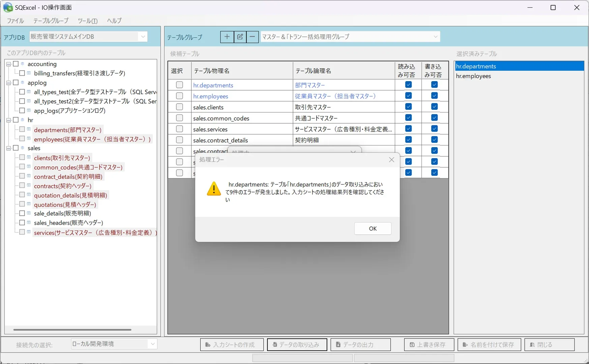Click the table icon beside sales_headers
Screen dimensions: 589x364
(x=29, y=223)
